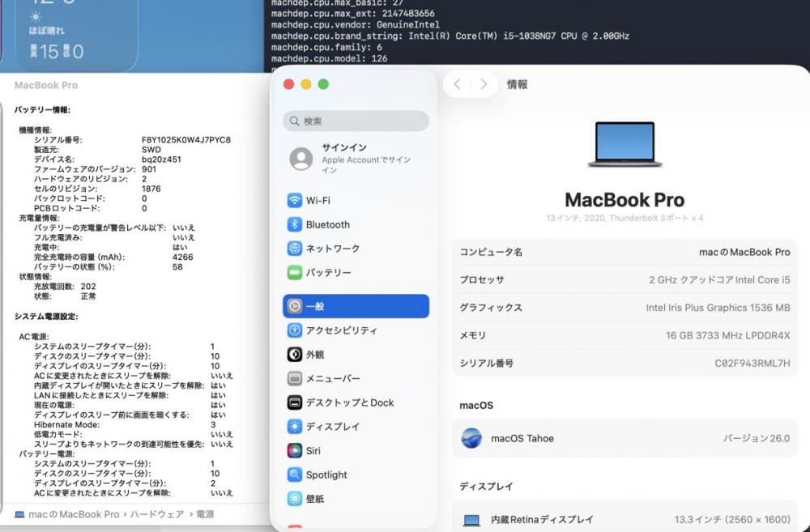
Task: Click the 外観 appearance icon
Action: 295,355
